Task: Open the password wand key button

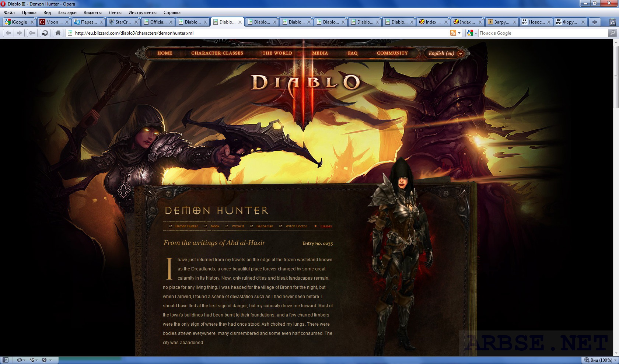Action: click(x=32, y=33)
